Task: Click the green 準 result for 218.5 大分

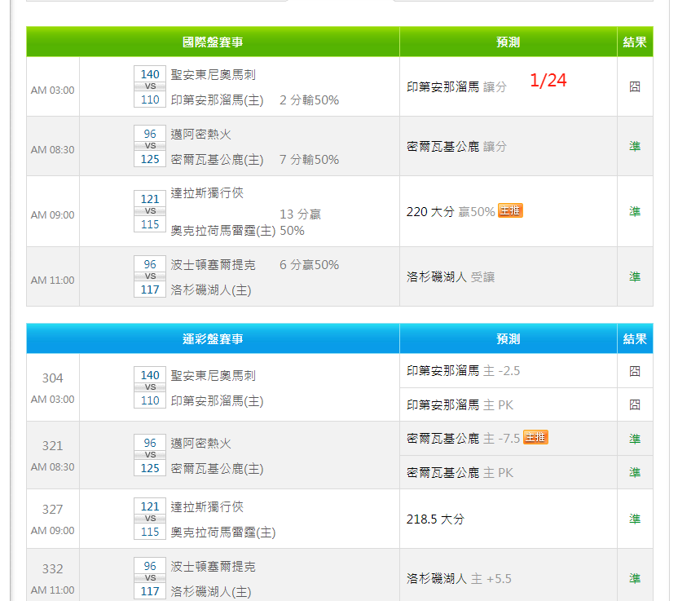Action: pos(634,519)
